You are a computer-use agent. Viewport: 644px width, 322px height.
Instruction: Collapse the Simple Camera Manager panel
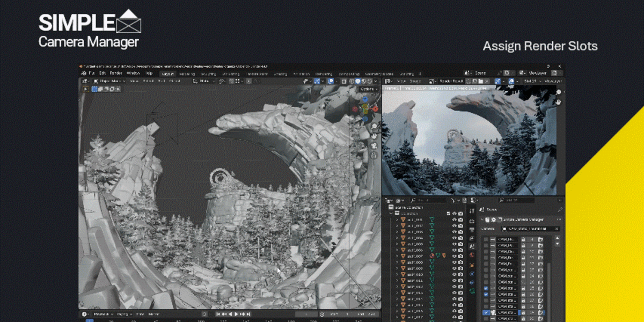481,219
